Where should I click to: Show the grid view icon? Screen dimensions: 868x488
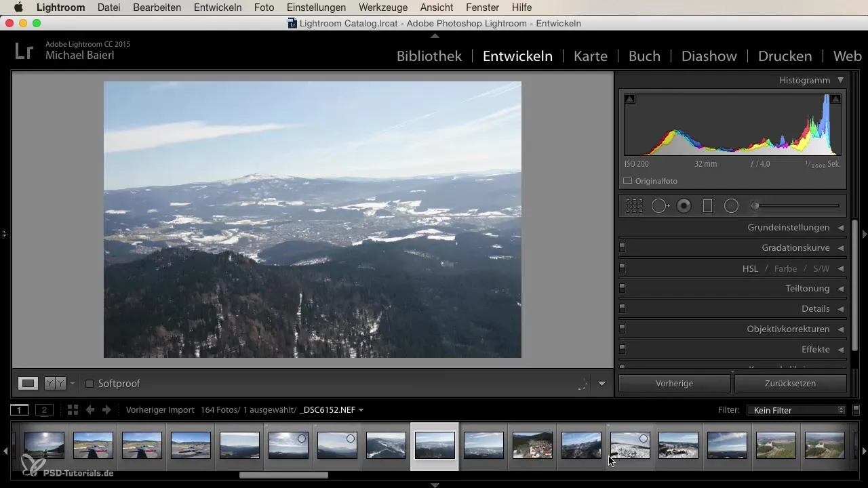point(73,410)
